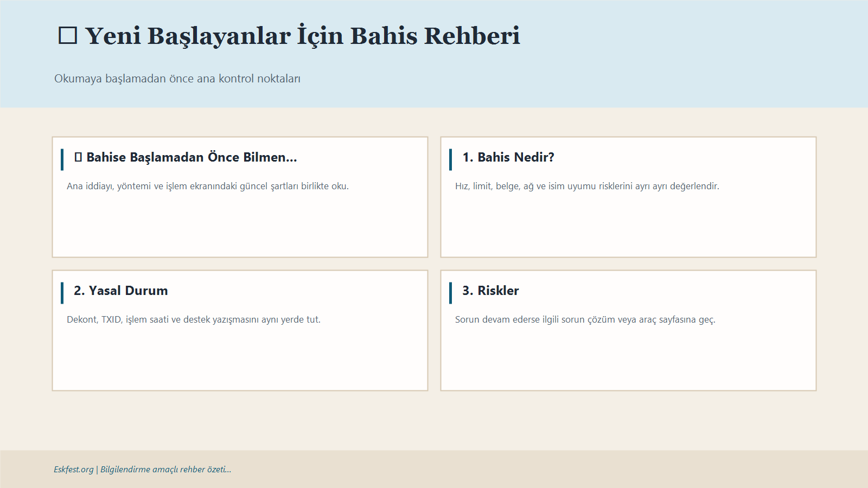Click the text 'Ana iddiayı, yöntemi ve işlem ekranındaki...'

[x=208, y=186]
